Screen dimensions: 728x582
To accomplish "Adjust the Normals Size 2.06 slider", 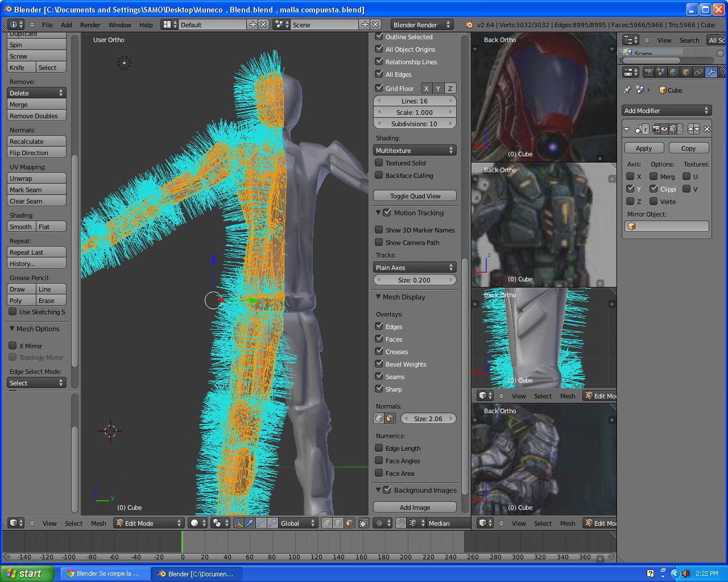I will click(428, 419).
